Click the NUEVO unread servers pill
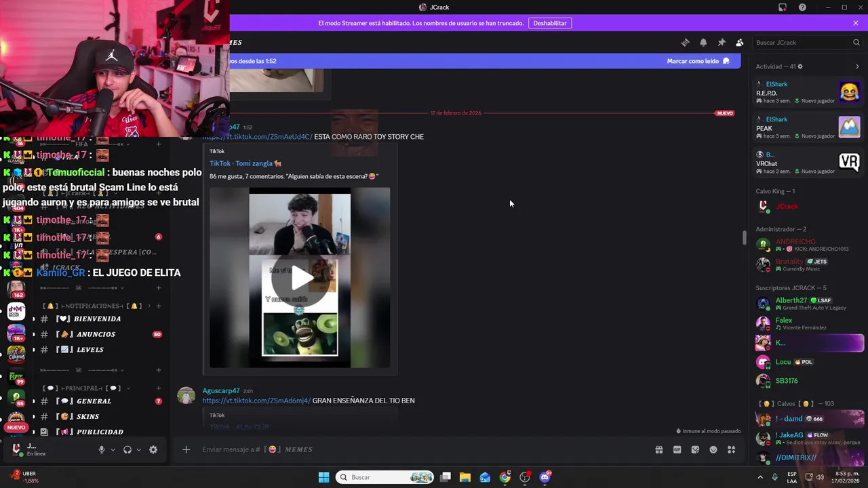This screenshot has height=488, width=868. (x=16, y=428)
